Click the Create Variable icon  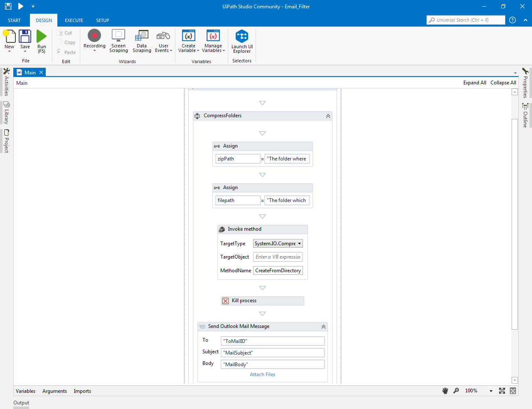click(189, 36)
